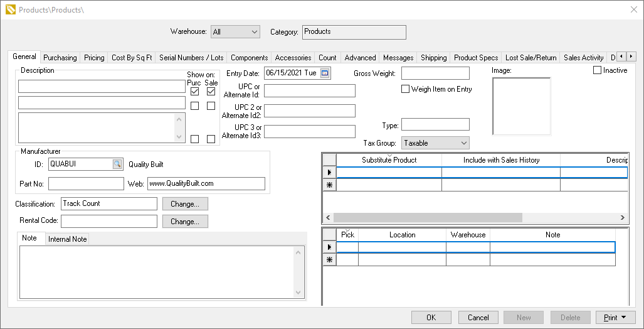The width and height of the screenshot is (644, 329).
Task: Select current row arrow in Pick Location grid
Action: 329,247
